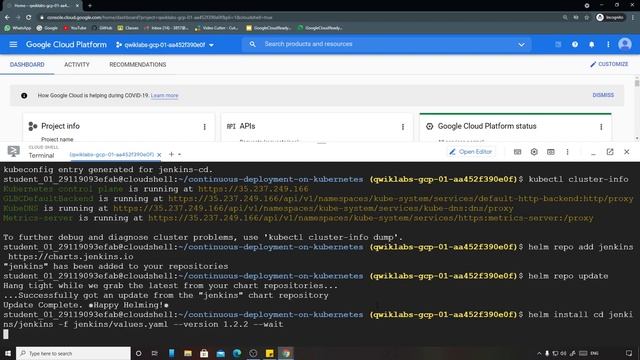Follow the COVID-19 Learn more link
The height and width of the screenshot is (360, 640).
point(164,96)
